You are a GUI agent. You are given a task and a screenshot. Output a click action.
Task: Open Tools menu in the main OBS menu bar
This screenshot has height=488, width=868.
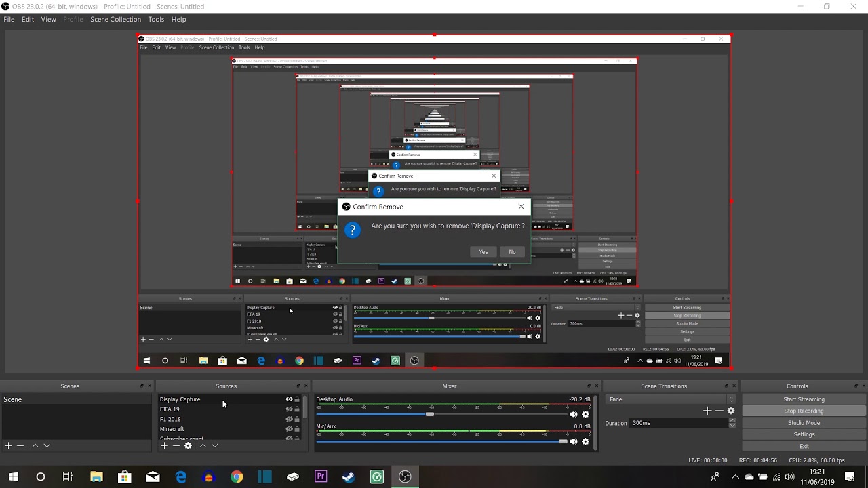[x=156, y=19]
